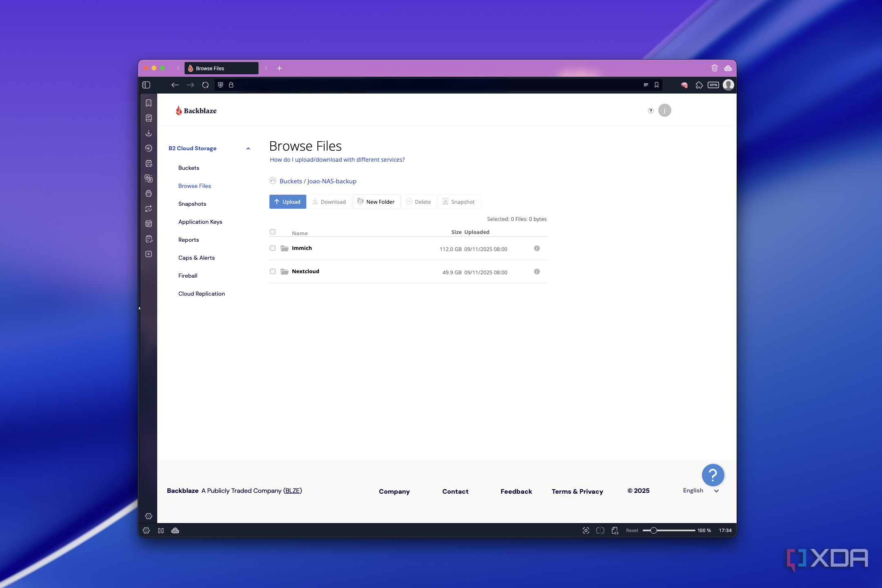Open the BLZE stock link in footer

[x=292, y=490]
